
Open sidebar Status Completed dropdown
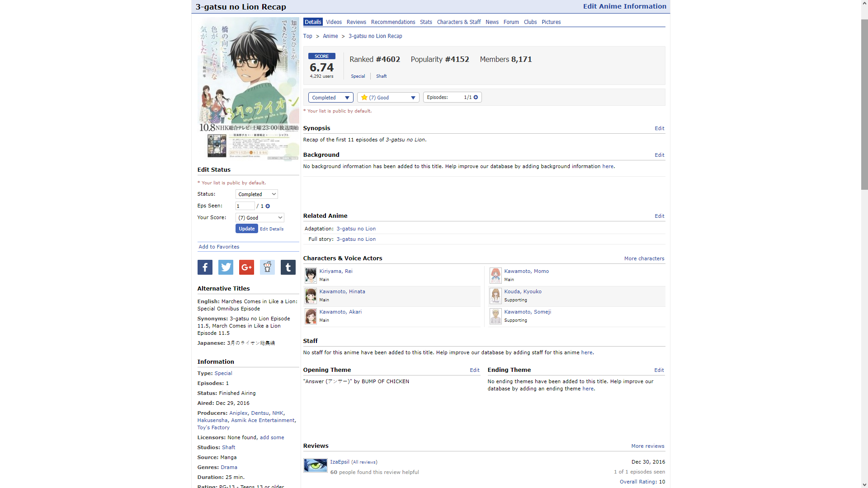[x=257, y=194]
